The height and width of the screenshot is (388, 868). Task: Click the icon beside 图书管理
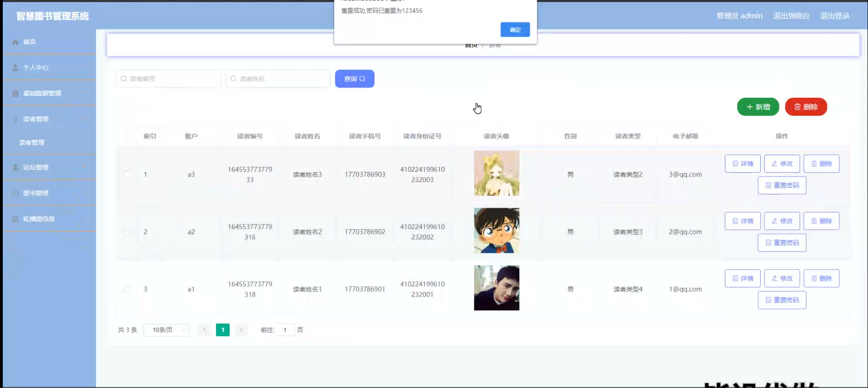15,193
